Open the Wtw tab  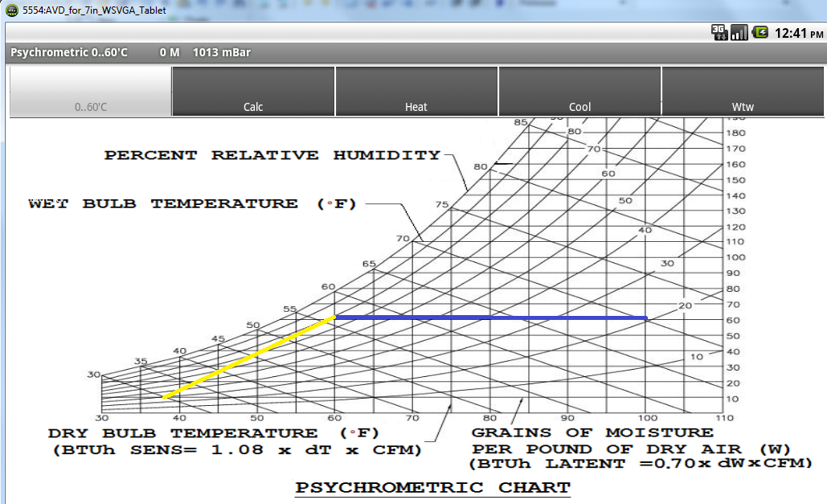pyautogui.click(x=743, y=92)
